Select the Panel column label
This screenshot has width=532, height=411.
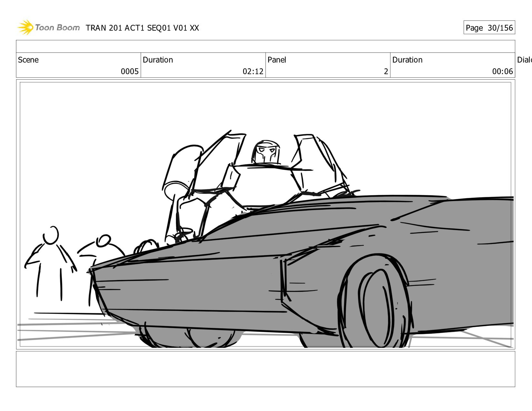pyautogui.click(x=277, y=60)
